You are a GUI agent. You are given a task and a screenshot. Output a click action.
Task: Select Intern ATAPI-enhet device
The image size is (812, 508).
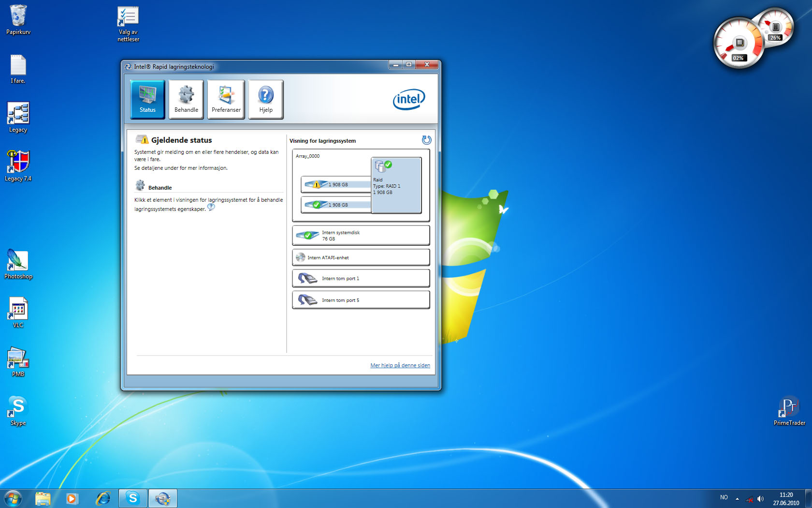361,257
